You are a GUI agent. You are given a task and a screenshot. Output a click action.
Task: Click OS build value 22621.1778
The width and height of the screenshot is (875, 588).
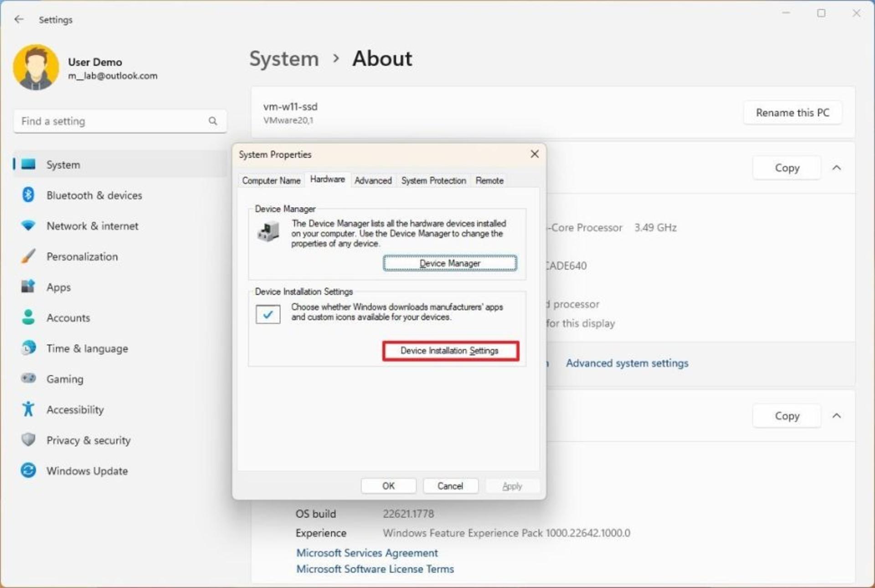pos(408,514)
